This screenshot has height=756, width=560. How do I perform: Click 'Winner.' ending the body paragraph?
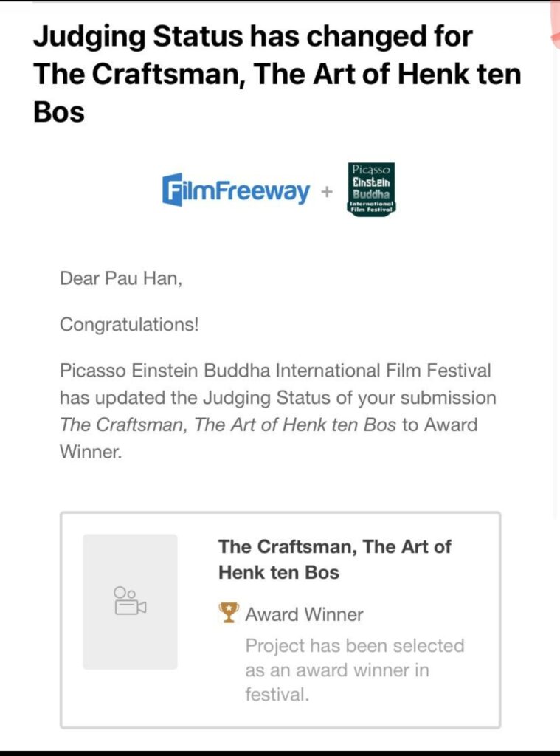(x=90, y=452)
